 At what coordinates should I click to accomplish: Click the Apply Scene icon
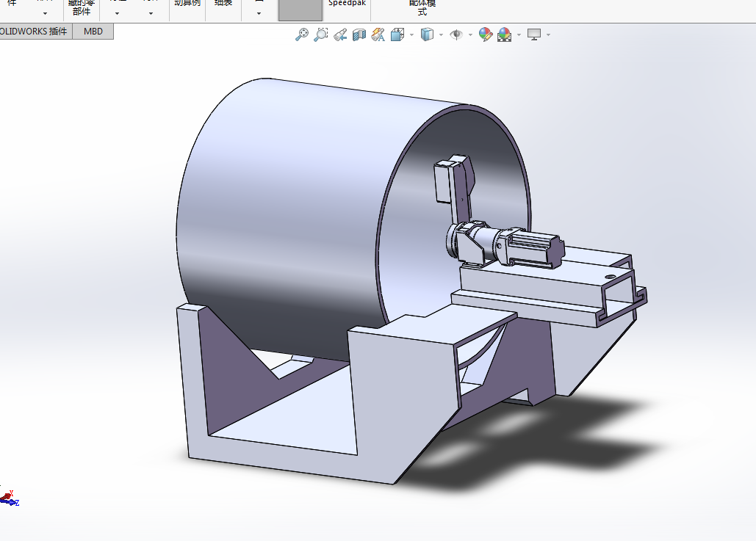click(x=504, y=35)
